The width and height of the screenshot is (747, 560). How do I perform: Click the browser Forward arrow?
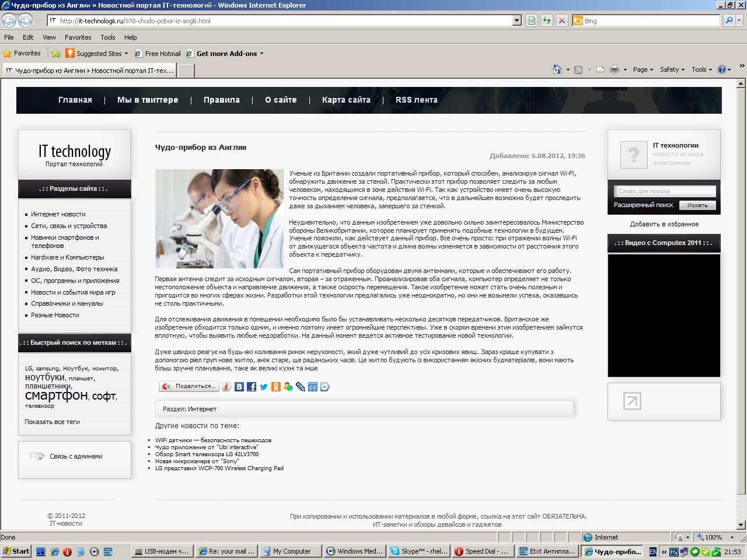(x=25, y=20)
